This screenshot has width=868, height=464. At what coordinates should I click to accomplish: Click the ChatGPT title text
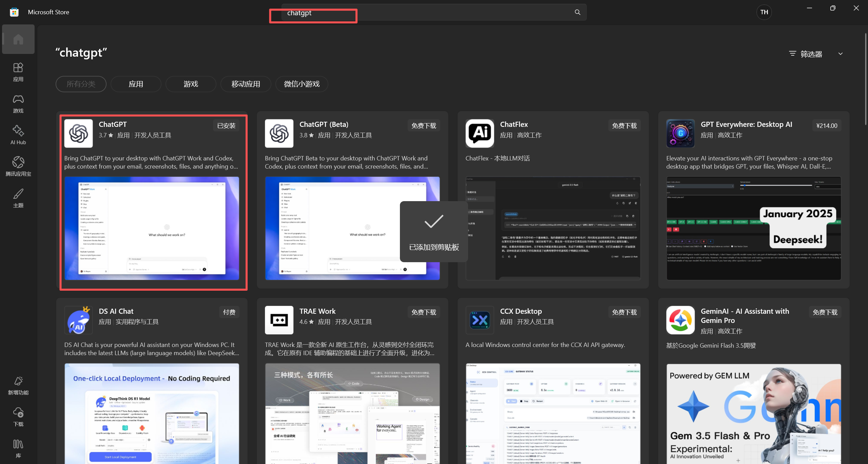[113, 124]
